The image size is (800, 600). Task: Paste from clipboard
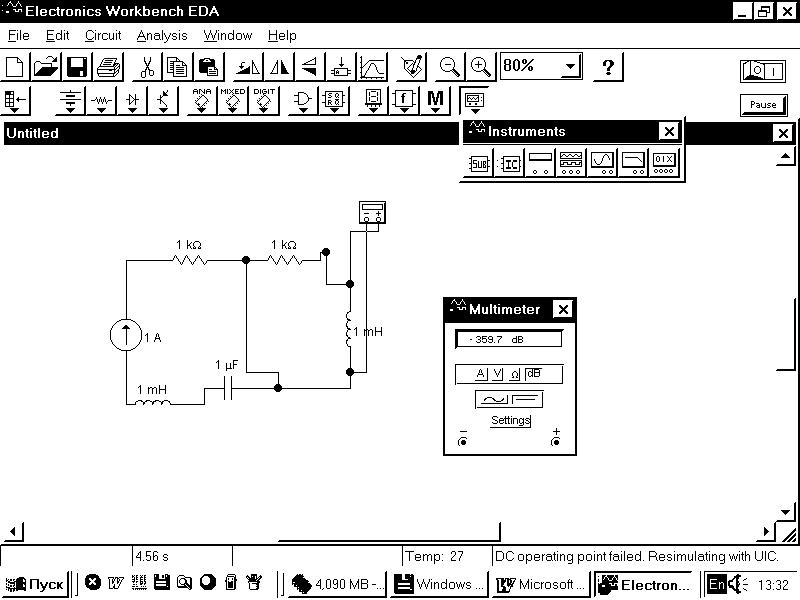(x=209, y=67)
